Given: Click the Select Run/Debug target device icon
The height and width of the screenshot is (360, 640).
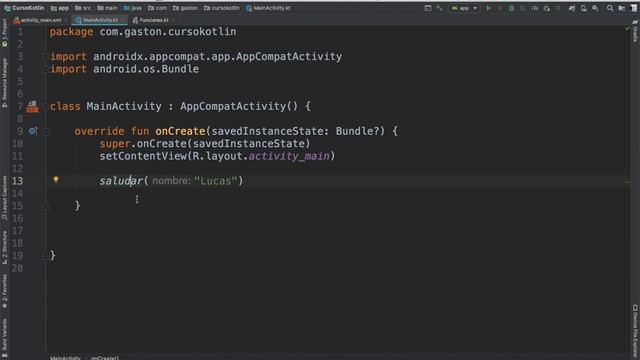Looking at the screenshot, I should 427,8.
